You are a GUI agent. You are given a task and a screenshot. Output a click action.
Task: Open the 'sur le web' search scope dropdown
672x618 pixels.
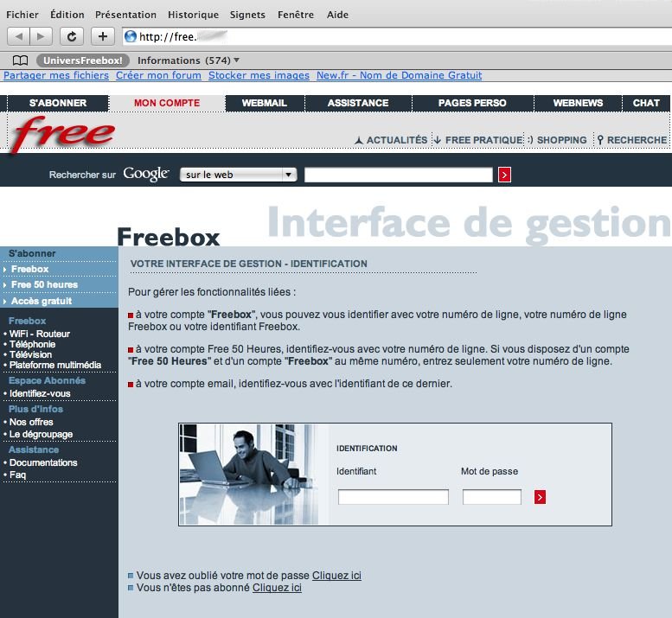(x=239, y=175)
